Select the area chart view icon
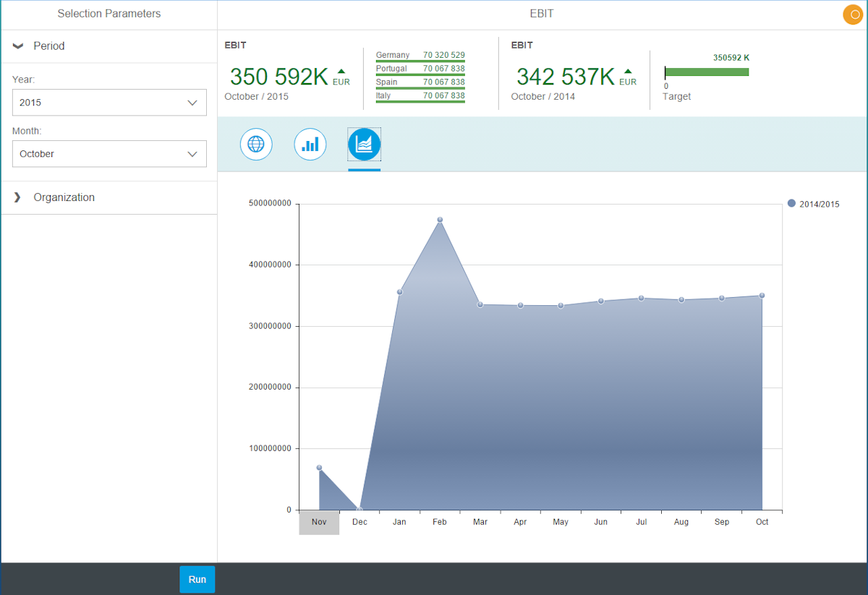 pos(364,145)
